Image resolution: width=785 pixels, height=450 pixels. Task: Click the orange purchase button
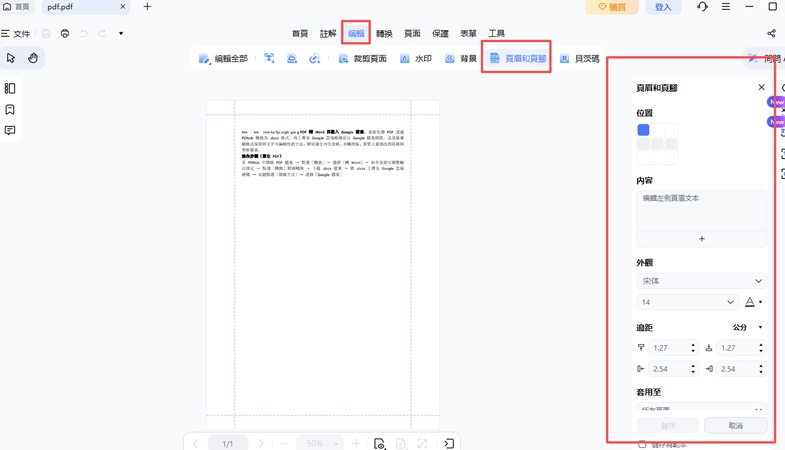[612, 7]
